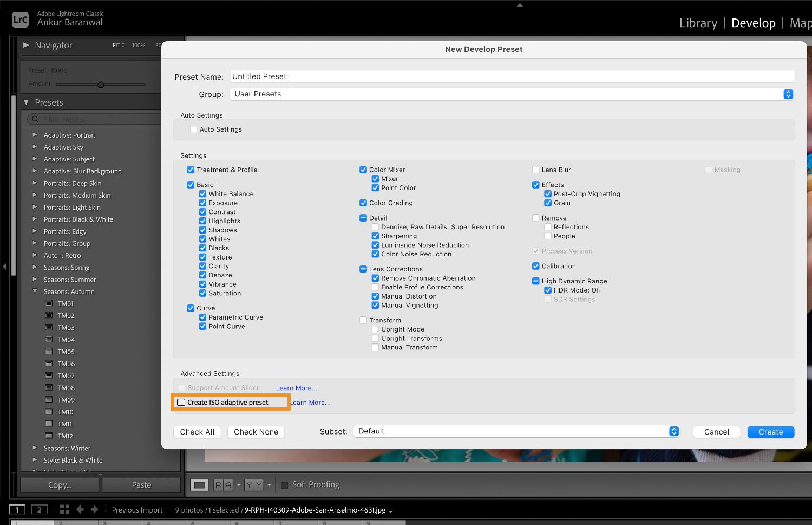Activate the secondary display '2' icon

pos(38,509)
